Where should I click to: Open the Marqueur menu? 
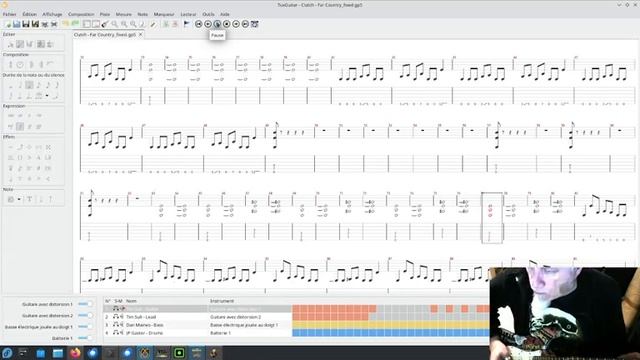(x=164, y=14)
